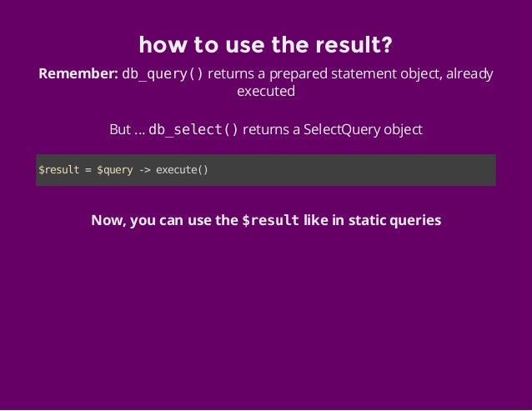Click the $result variable in the code block
Image resolution: width=532 pixels, height=411 pixels.
tap(58, 169)
